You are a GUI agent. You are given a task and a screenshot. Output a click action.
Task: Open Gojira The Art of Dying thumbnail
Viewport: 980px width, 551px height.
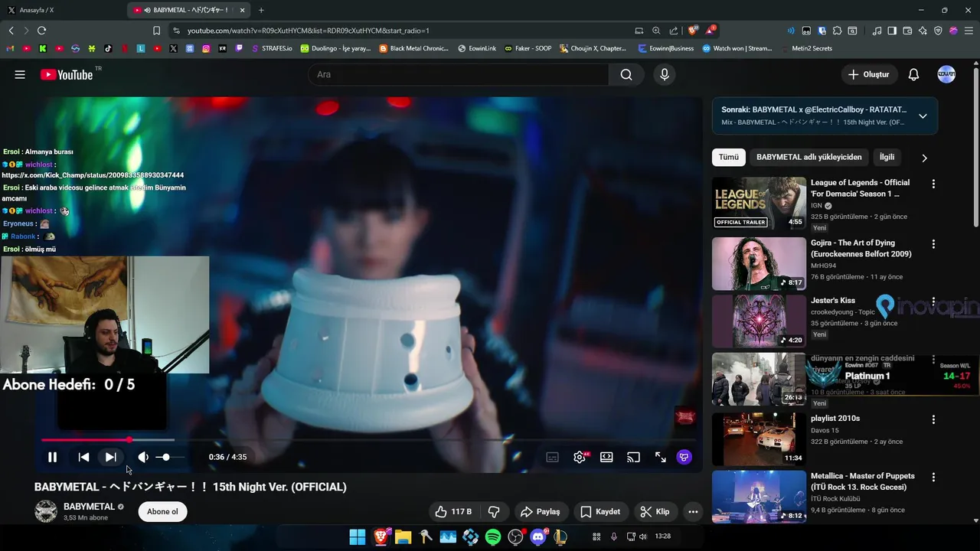pyautogui.click(x=759, y=263)
